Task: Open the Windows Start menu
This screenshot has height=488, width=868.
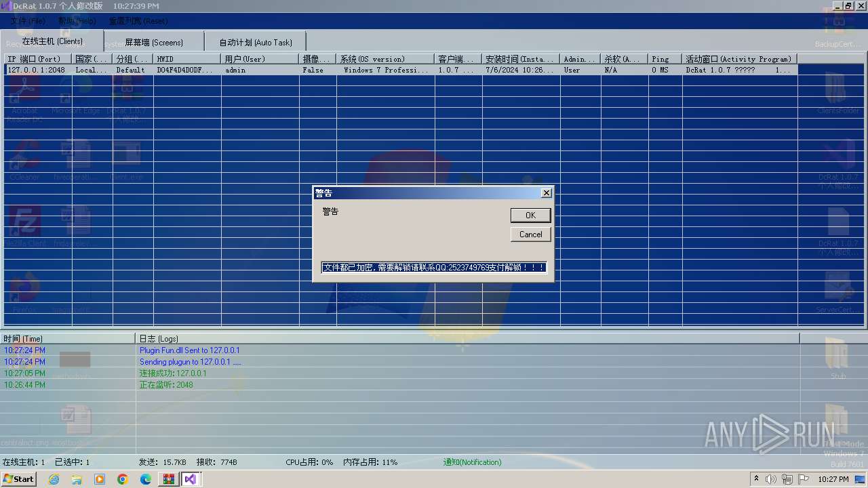Action: [19, 479]
